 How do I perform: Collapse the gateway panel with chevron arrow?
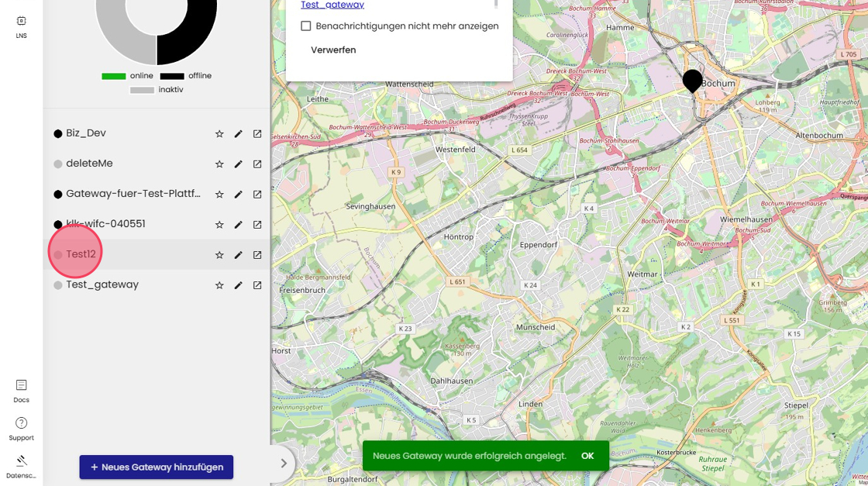coord(284,464)
